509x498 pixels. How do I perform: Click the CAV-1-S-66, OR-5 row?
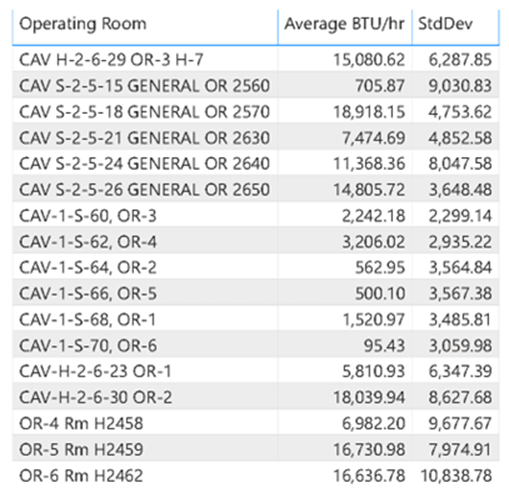tap(256, 294)
